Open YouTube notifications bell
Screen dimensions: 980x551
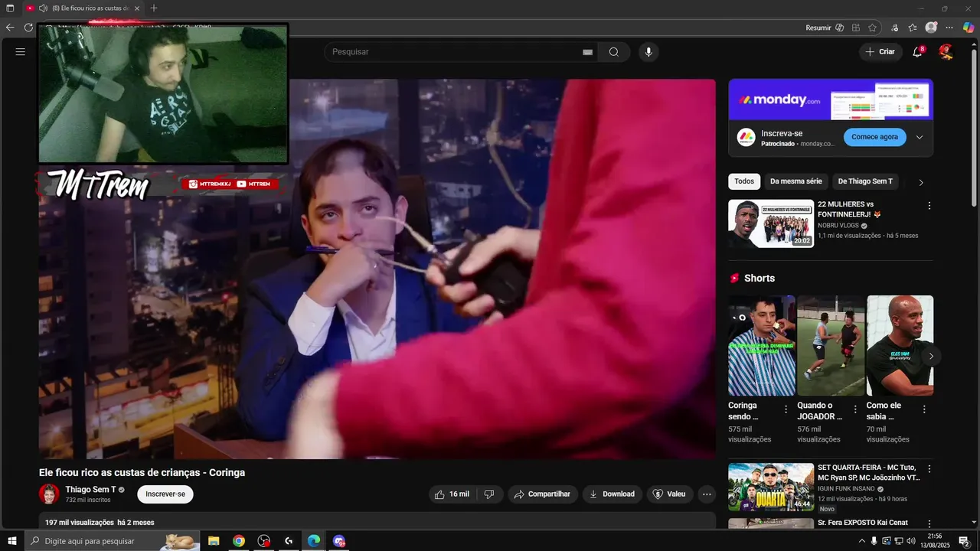[x=917, y=52]
